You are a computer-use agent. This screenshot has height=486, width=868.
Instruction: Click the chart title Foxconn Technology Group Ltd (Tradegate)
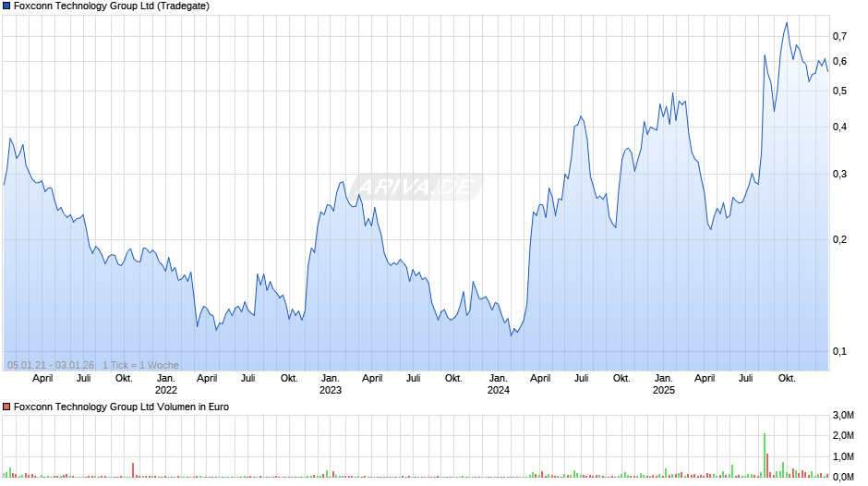coord(111,6)
